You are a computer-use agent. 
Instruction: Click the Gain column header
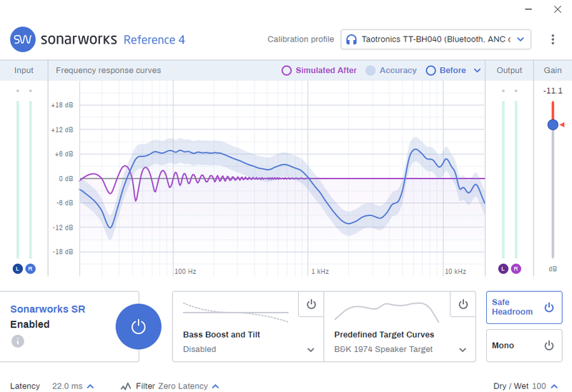553,70
